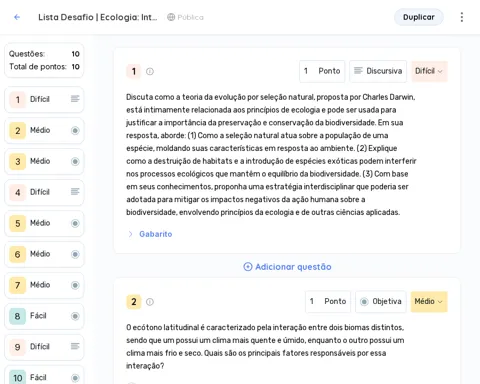Click the number 2 badge in question card

(134, 302)
